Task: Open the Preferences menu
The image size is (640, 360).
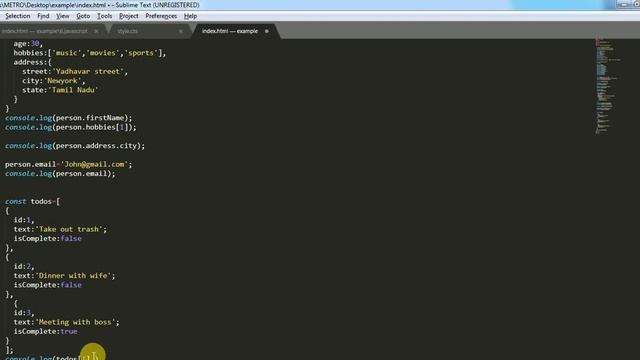Action: (x=161, y=16)
